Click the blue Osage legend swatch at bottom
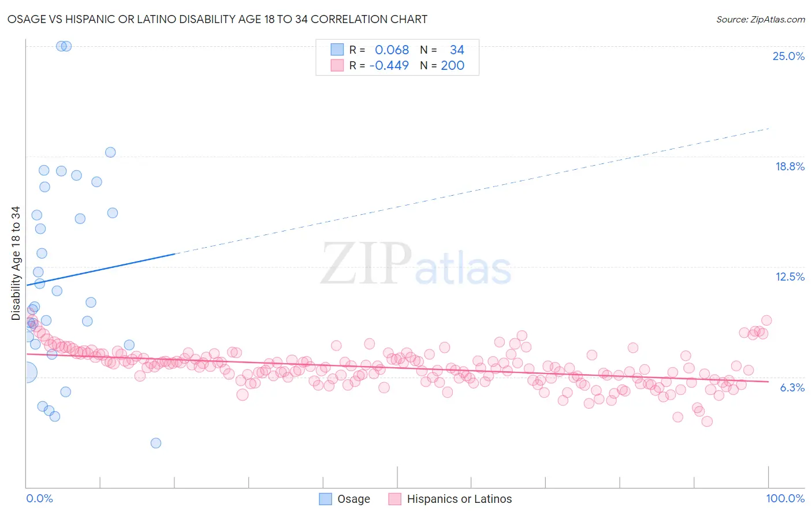 pos(326,499)
